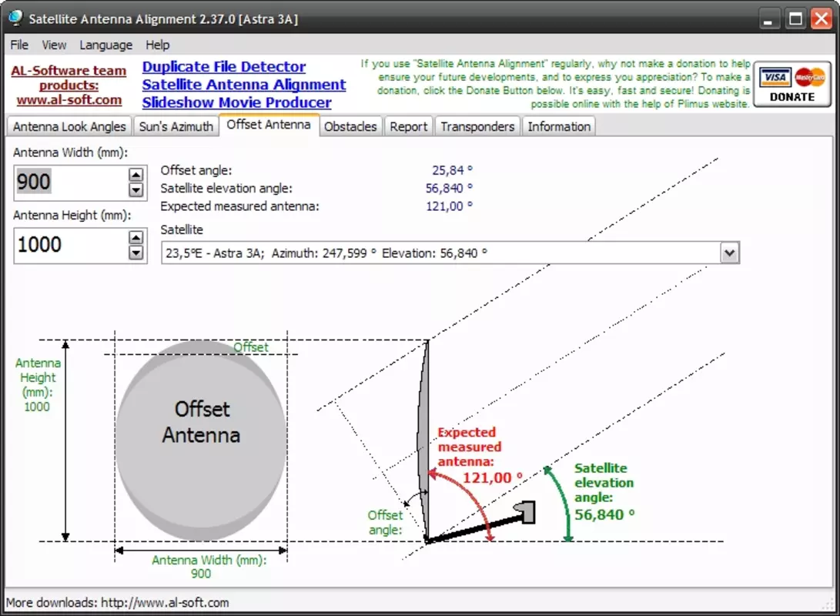Click the application globe icon in title bar
Image resolution: width=840 pixels, height=616 pixels.
[x=16, y=18]
